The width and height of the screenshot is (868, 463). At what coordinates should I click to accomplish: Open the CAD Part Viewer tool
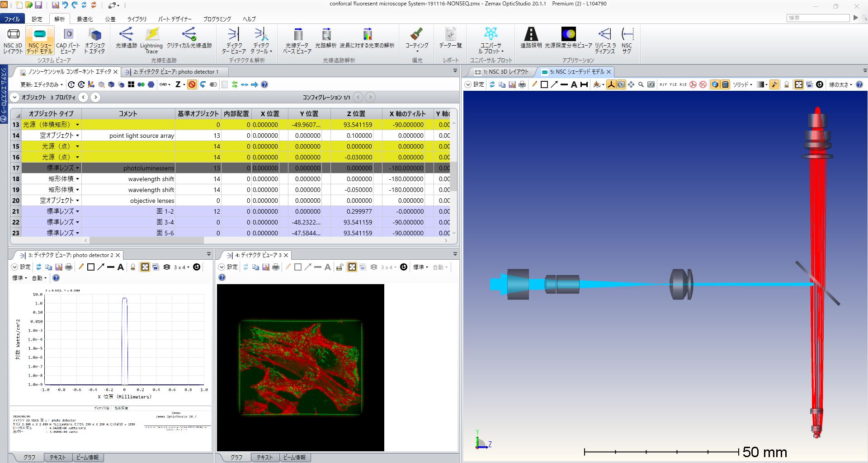[68, 40]
